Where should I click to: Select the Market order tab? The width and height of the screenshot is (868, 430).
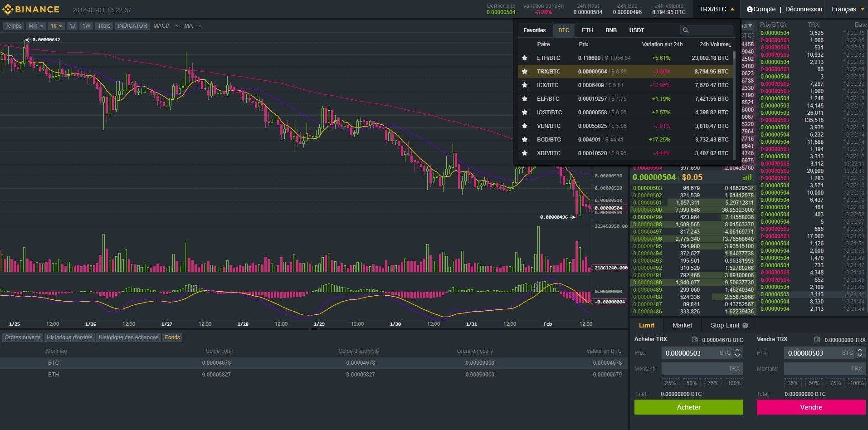(x=682, y=325)
